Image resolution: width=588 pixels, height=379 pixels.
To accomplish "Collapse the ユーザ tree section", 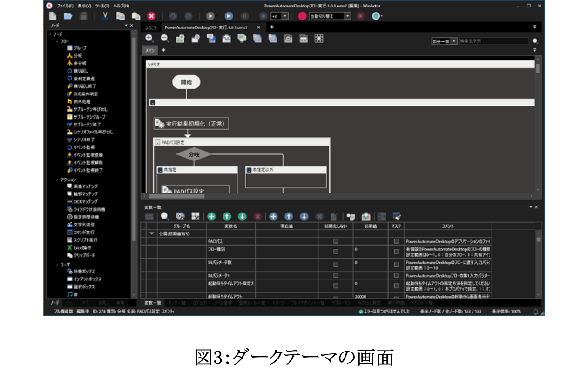I will pyautogui.click(x=57, y=264).
